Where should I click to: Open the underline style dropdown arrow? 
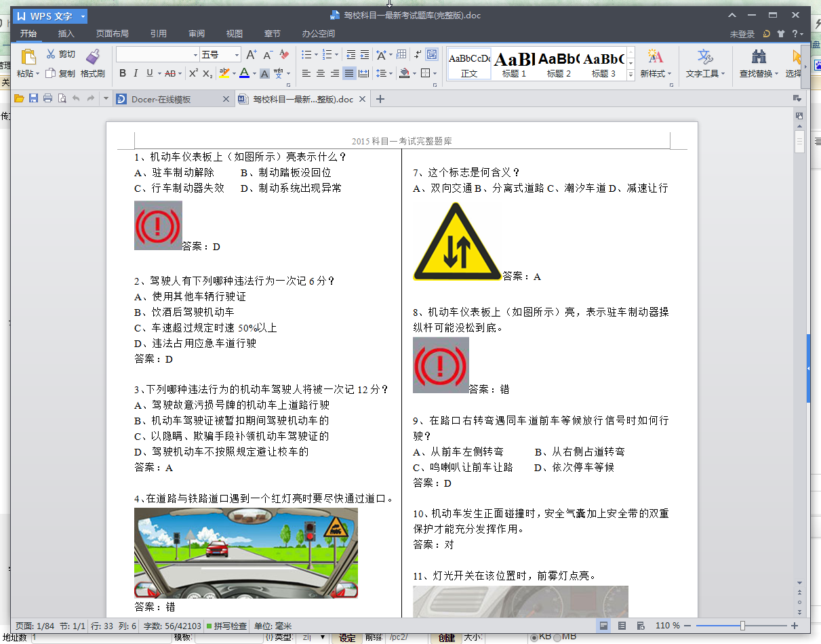(x=159, y=73)
